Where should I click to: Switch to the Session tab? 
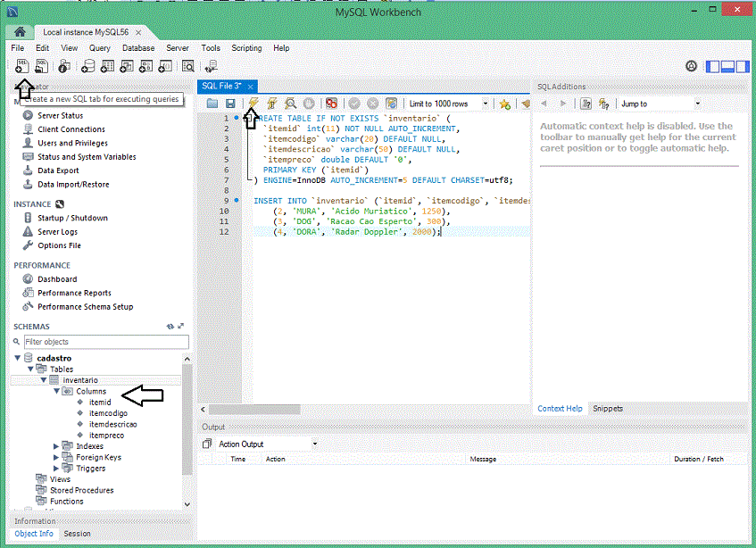(77, 534)
